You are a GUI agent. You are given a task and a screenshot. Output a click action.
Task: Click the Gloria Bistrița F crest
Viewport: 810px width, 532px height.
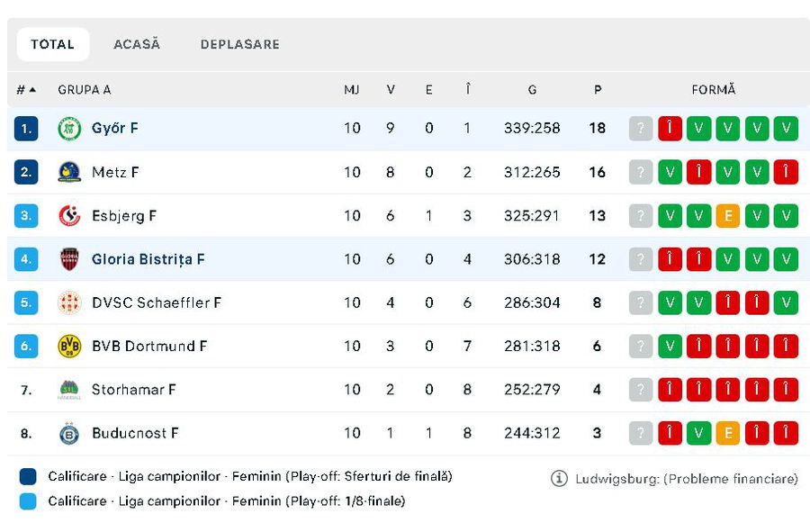point(69,259)
